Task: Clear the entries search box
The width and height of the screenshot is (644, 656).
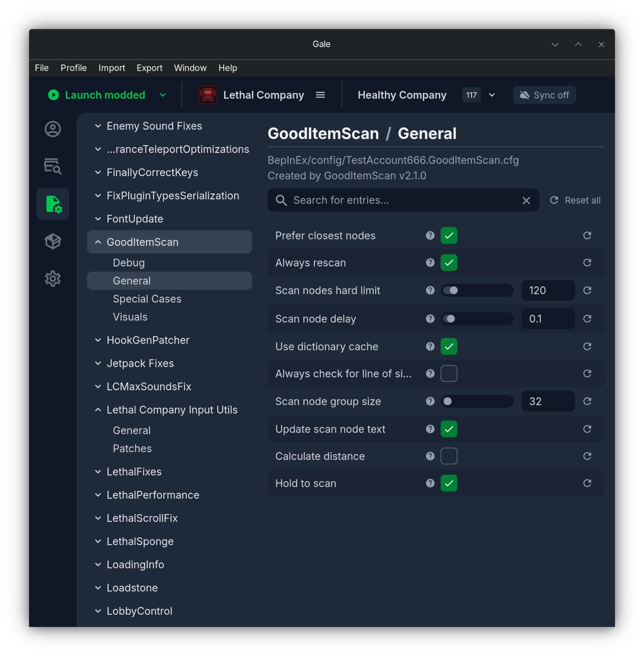Action: tap(526, 200)
